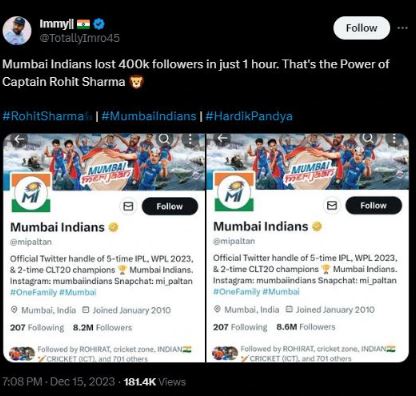416x396 pixels.
Task: Open the tweet's three-dot more options menu
Action: tap(403, 28)
